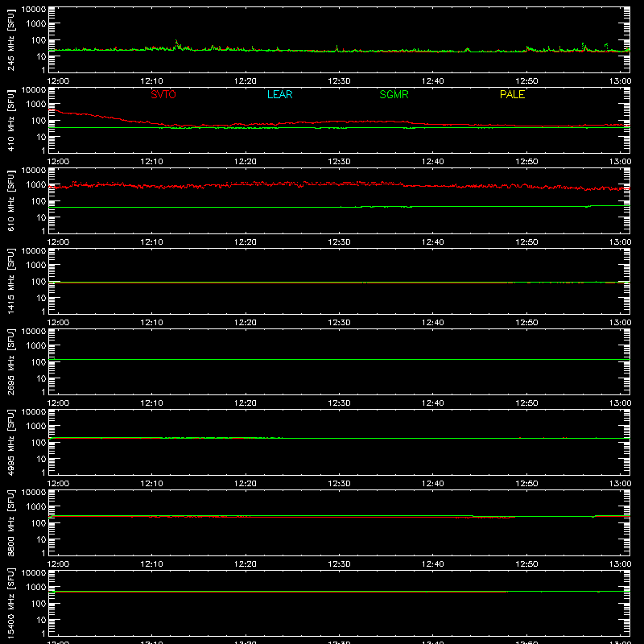Click the 1000 tick of the 610 MHz panel

tap(36, 185)
